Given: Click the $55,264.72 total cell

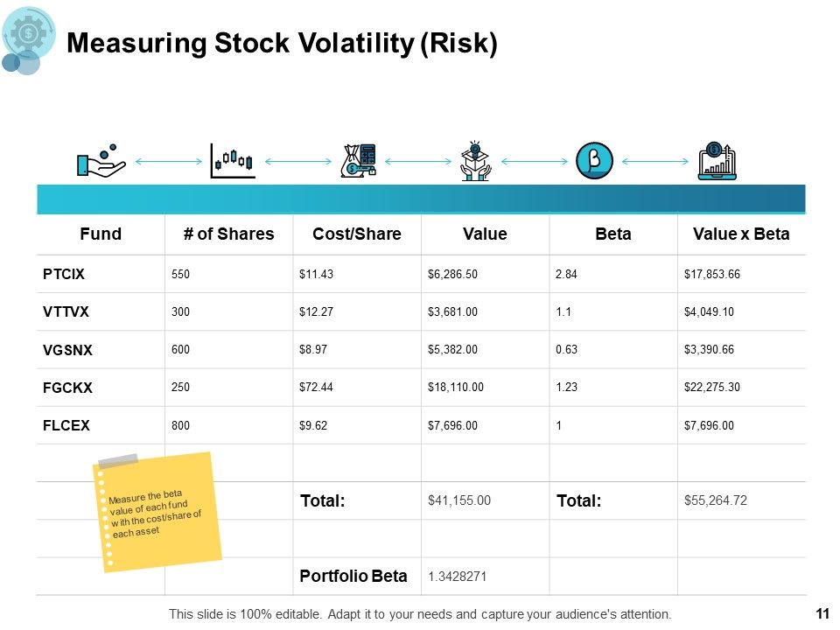Looking at the screenshot, I should [x=715, y=500].
